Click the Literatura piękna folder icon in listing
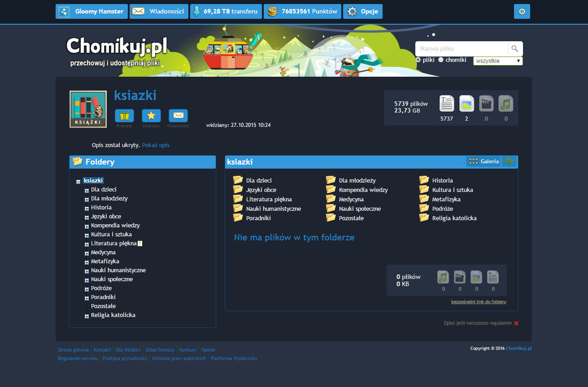The image size is (588, 387). point(238,199)
